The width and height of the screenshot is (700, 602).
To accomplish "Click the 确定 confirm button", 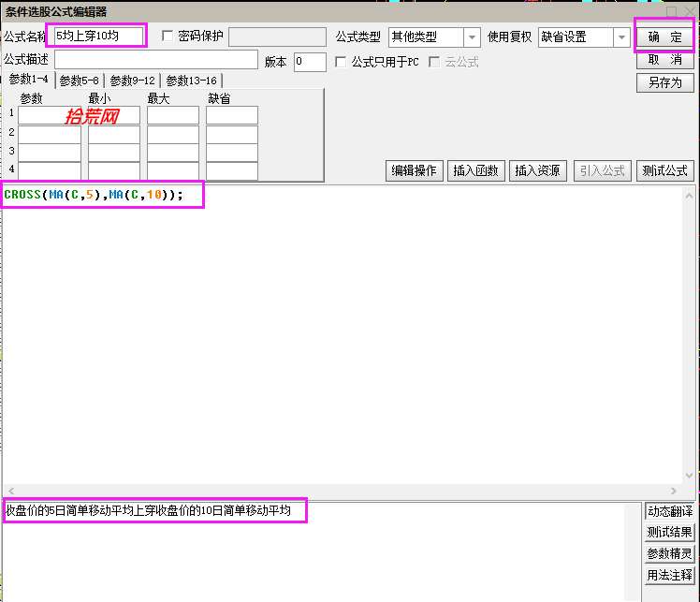I will pos(664,37).
